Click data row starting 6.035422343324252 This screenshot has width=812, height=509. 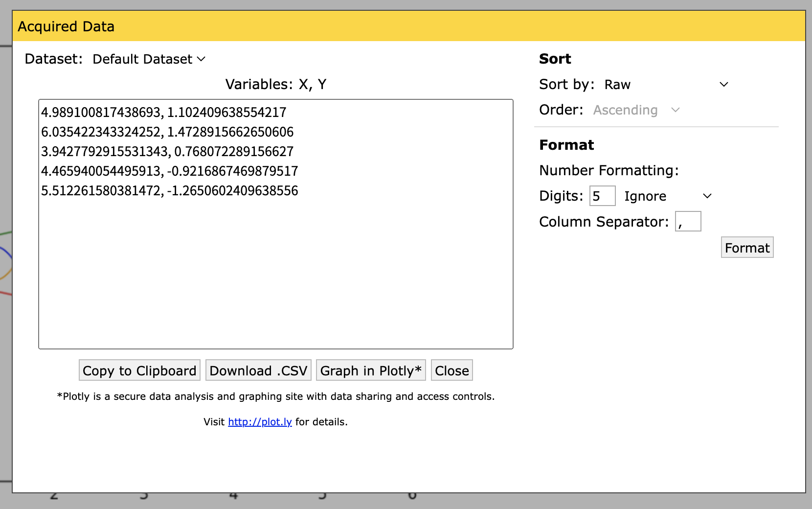[167, 132]
